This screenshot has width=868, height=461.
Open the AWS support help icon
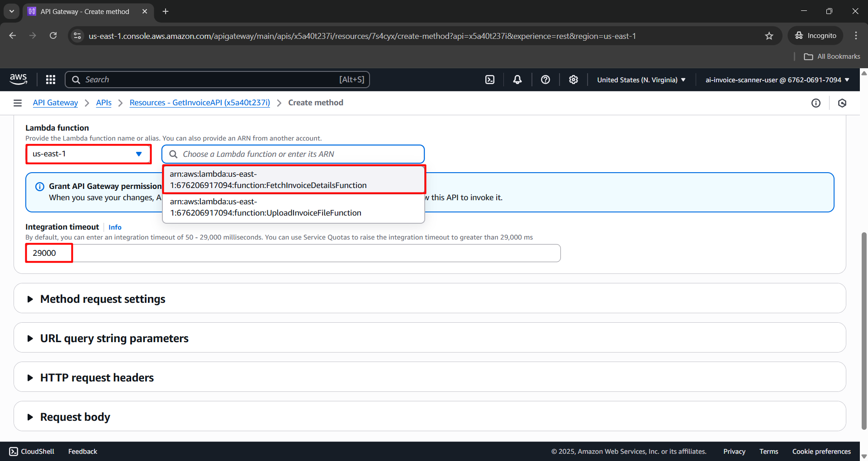[545, 80]
